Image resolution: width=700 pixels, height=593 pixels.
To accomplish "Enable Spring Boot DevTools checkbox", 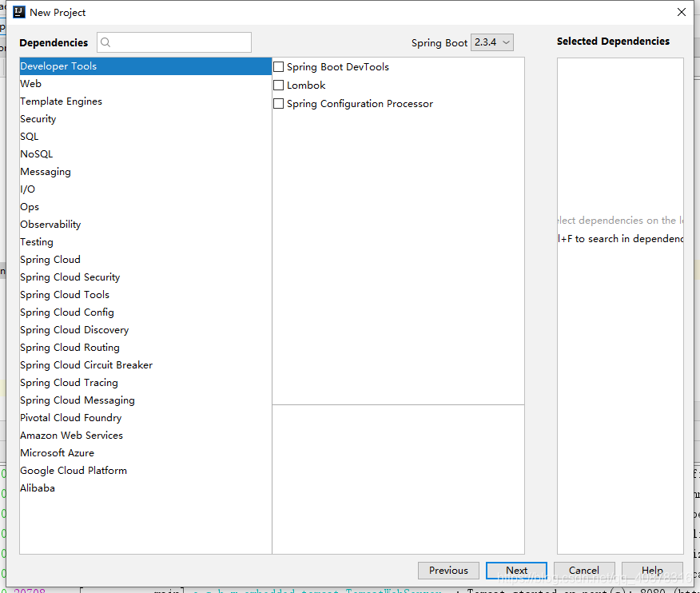I will [x=279, y=67].
